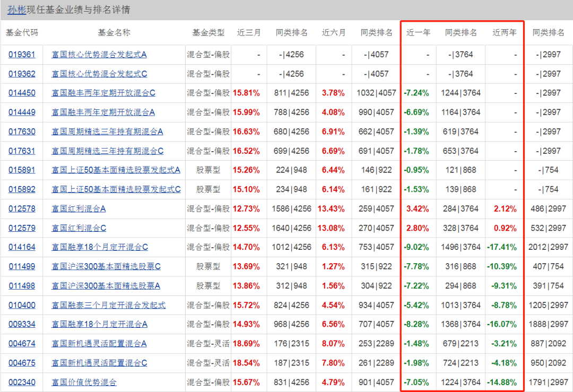573x392 pixels.
Task: Open 富国融丰两年定期开放混合A fund page
Action: (103, 112)
